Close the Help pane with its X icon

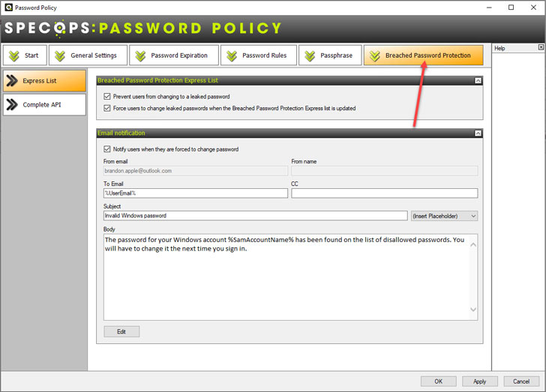click(541, 47)
